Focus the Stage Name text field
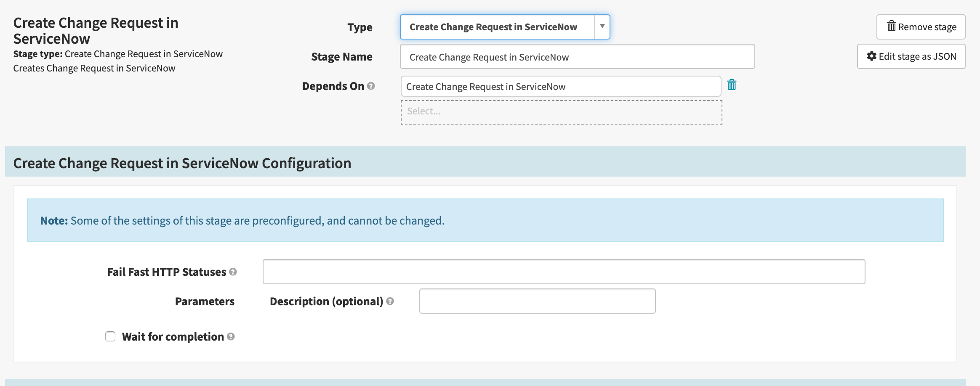The height and width of the screenshot is (386, 980). 577,57
